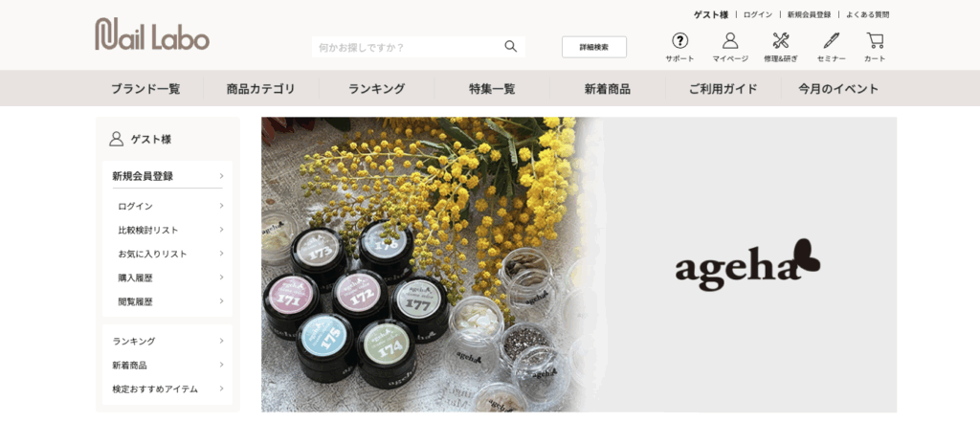Expand the 検定おすすめアイテム chevron

pos(221,389)
